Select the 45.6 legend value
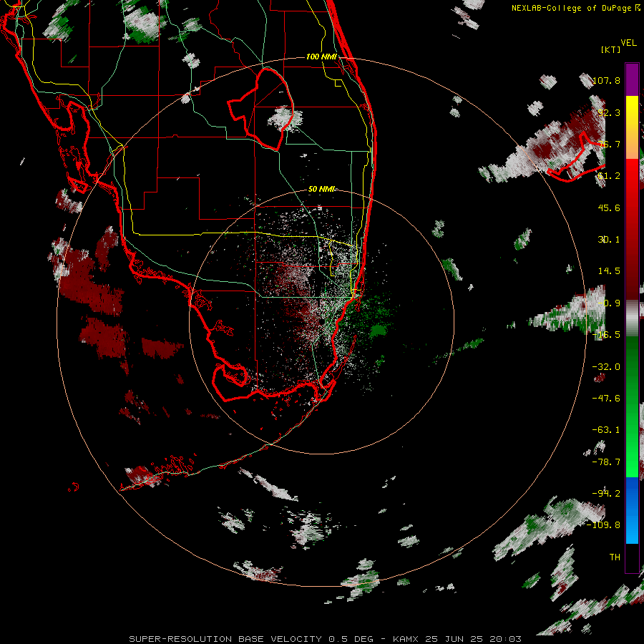The width and height of the screenshot is (644, 644). [x=609, y=208]
